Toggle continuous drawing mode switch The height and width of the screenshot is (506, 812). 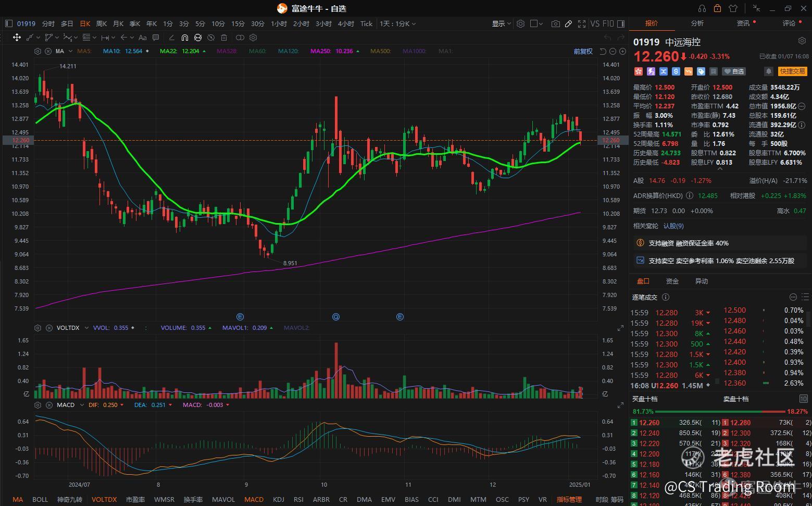coord(240,38)
